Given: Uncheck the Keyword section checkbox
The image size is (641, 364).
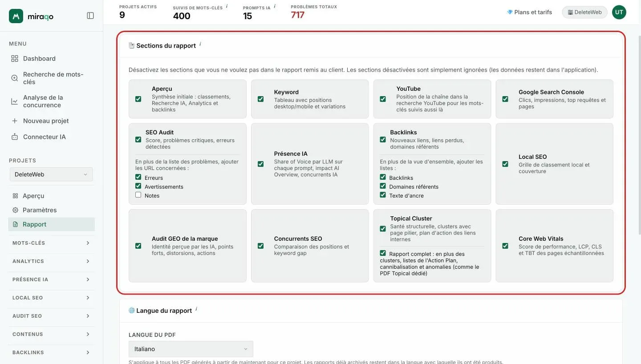Looking at the screenshot, I should tap(261, 99).
